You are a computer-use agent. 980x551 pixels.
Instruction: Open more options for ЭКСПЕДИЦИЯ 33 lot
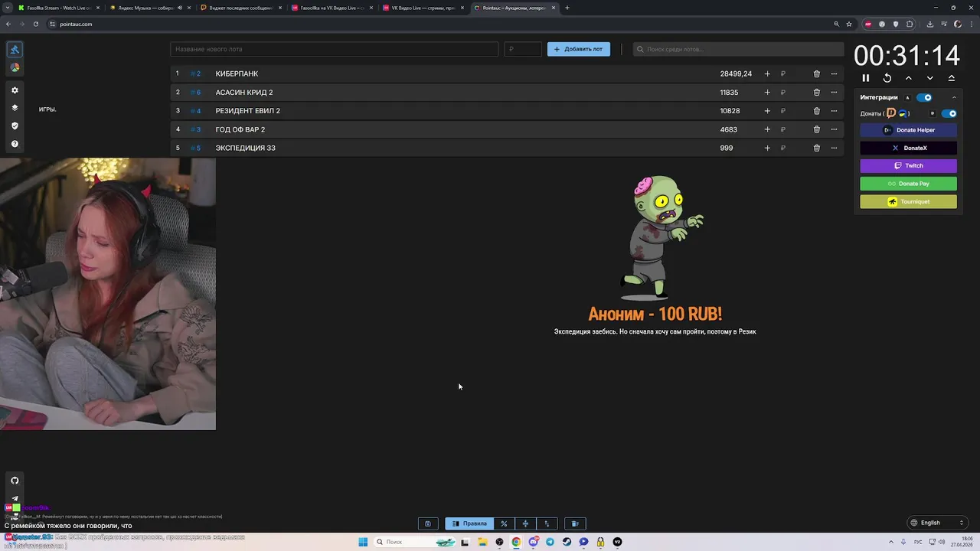coord(834,148)
